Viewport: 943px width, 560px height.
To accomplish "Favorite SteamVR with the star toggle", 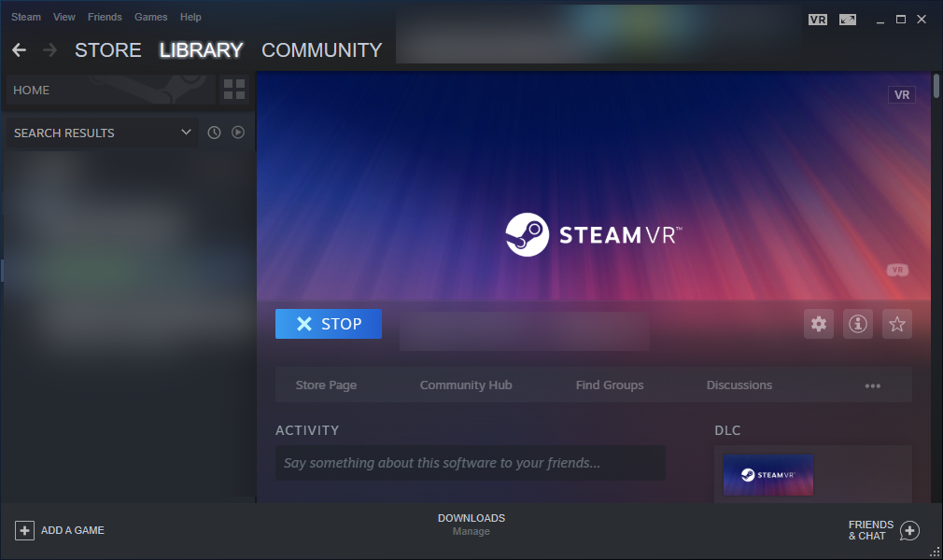I will pyautogui.click(x=896, y=324).
